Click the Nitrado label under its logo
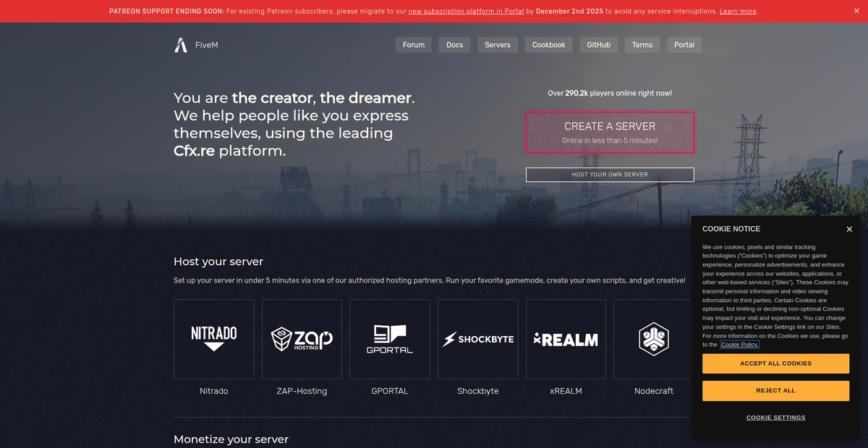 point(214,391)
